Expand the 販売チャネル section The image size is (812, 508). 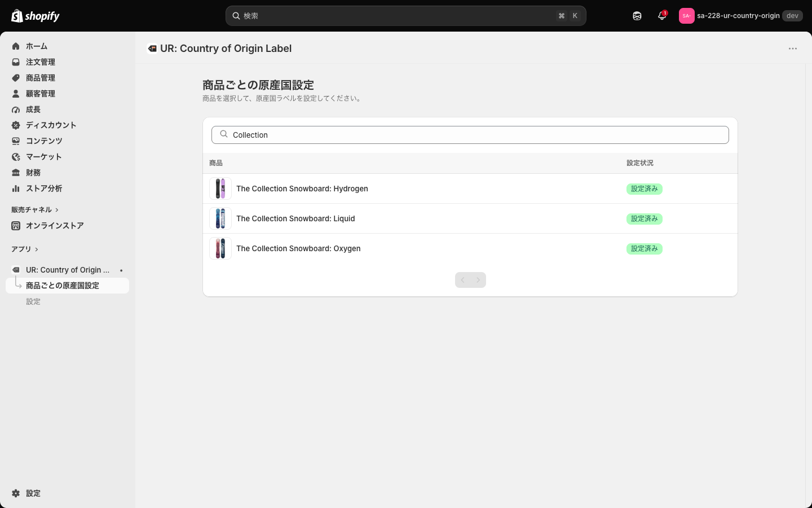35,210
